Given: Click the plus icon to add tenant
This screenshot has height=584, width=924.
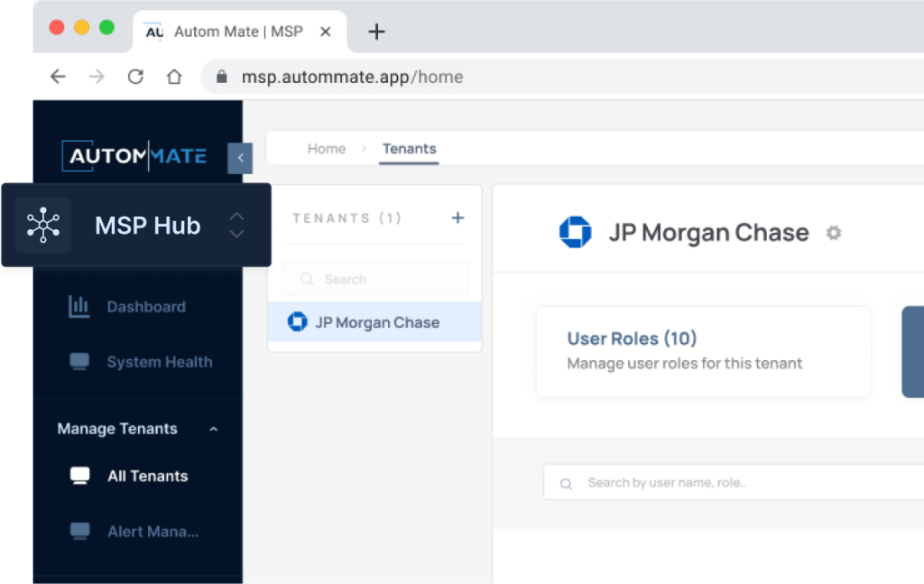Looking at the screenshot, I should [457, 218].
